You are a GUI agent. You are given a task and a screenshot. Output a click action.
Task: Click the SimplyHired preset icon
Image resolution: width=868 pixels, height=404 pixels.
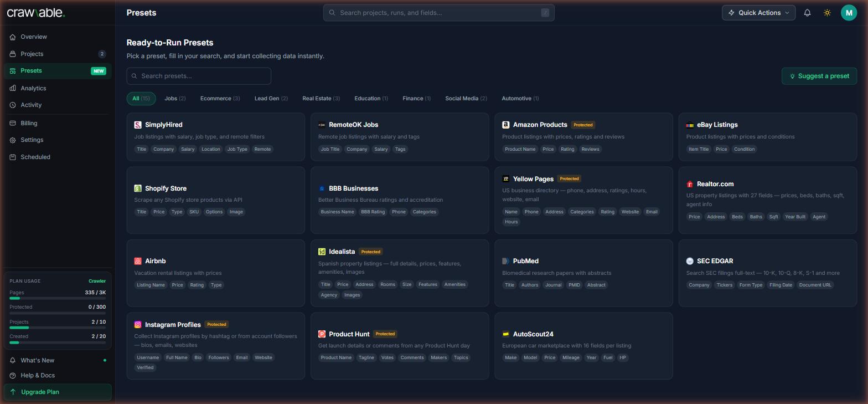coord(138,125)
